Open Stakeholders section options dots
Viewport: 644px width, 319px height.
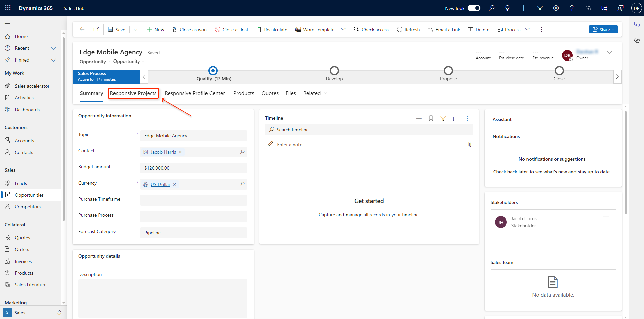point(608,203)
